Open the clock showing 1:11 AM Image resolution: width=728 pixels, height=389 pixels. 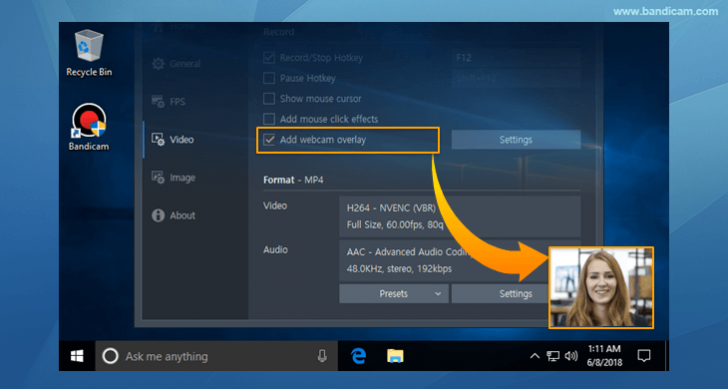coord(604,356)
